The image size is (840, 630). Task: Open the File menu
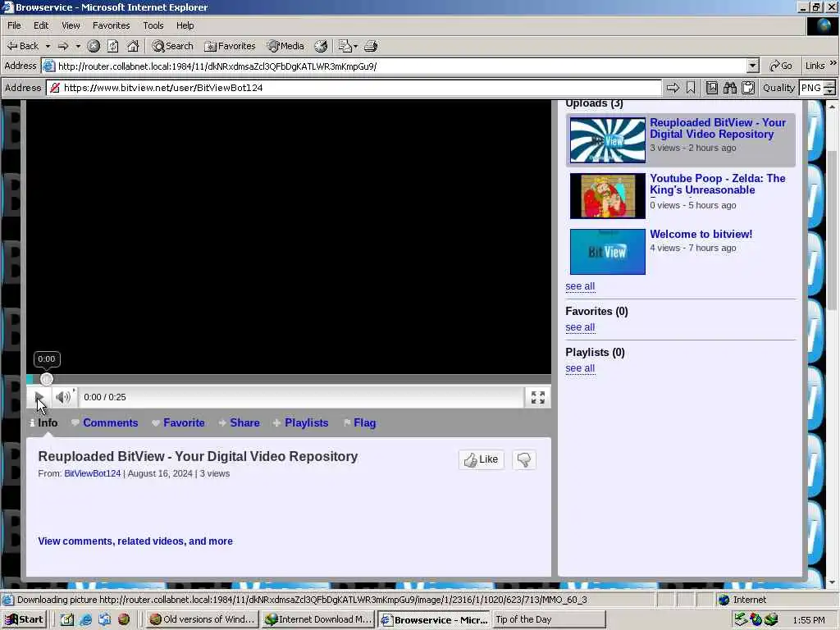(x=14, y=25)
